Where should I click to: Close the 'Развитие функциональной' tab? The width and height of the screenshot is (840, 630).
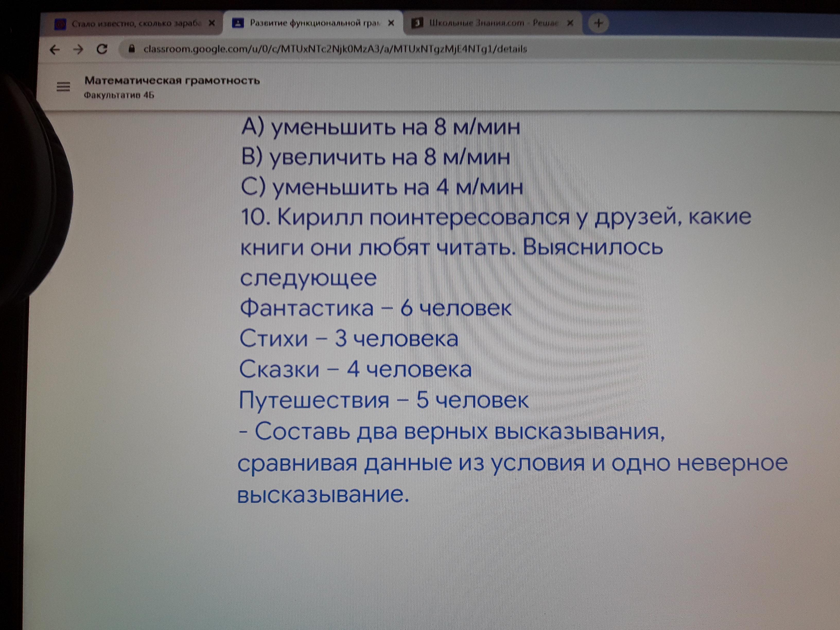391,23
